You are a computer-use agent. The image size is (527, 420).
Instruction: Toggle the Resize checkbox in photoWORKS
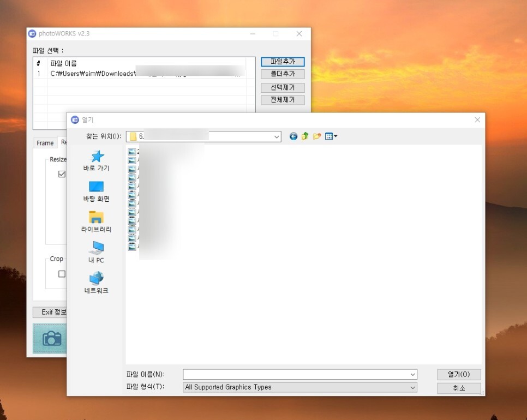62,173
